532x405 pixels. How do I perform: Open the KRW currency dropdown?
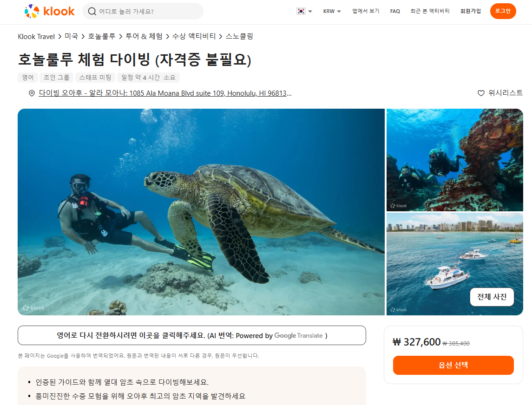point(332,11)
